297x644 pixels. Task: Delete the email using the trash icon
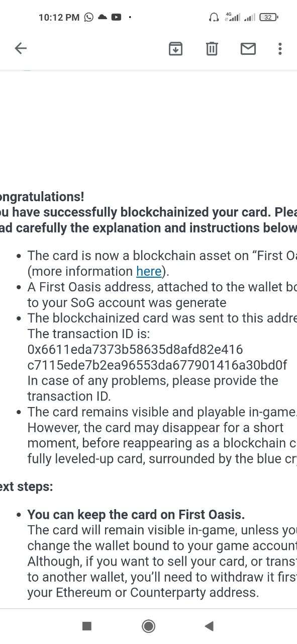212,49
